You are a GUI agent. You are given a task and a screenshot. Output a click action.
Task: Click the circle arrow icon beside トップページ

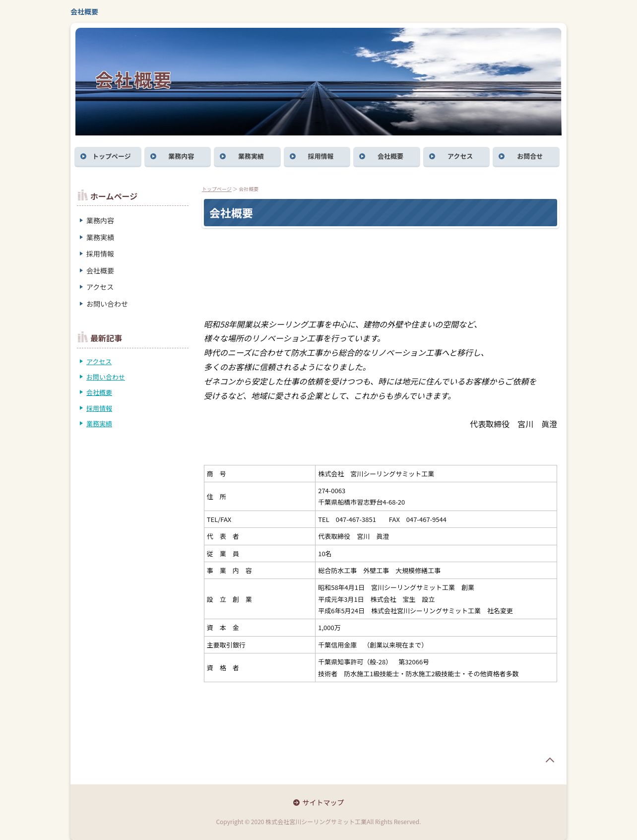83,156
